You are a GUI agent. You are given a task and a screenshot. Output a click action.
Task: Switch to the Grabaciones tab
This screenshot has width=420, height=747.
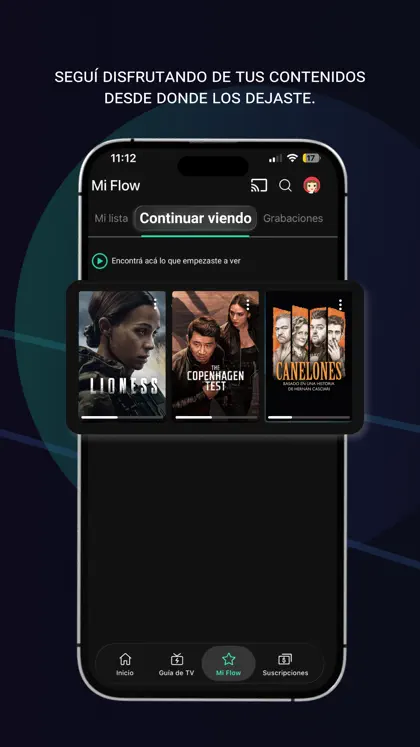293,218
